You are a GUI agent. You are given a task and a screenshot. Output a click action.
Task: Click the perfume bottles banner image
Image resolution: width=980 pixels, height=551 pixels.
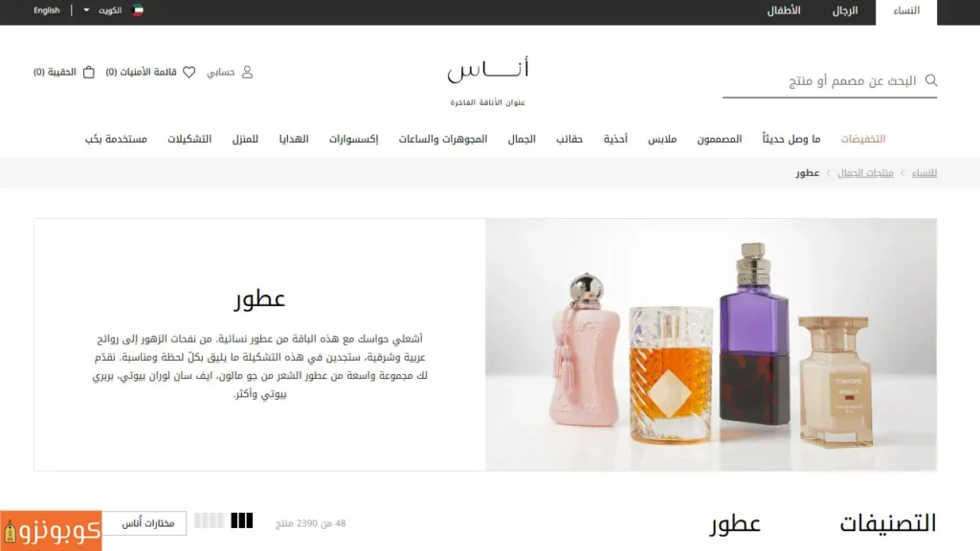711,344
